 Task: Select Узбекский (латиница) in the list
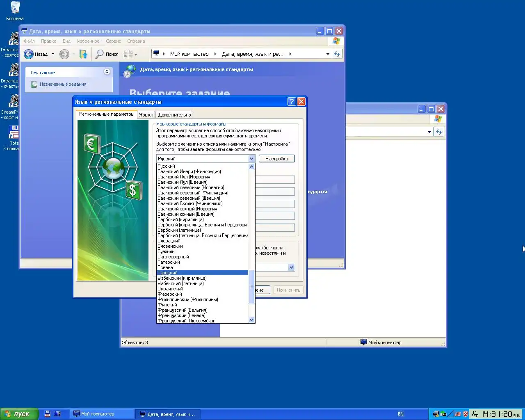(x=203, y=283)
